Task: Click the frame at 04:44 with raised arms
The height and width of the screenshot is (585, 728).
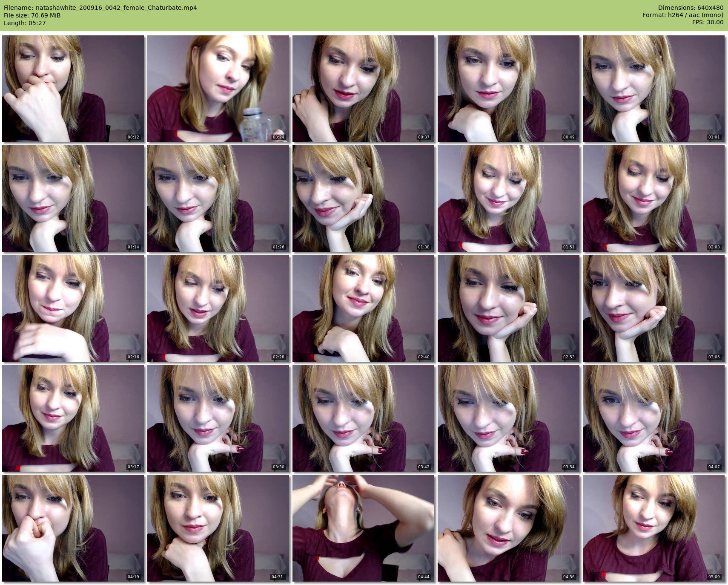Action: pyautogui.click(x=363, y=528)
